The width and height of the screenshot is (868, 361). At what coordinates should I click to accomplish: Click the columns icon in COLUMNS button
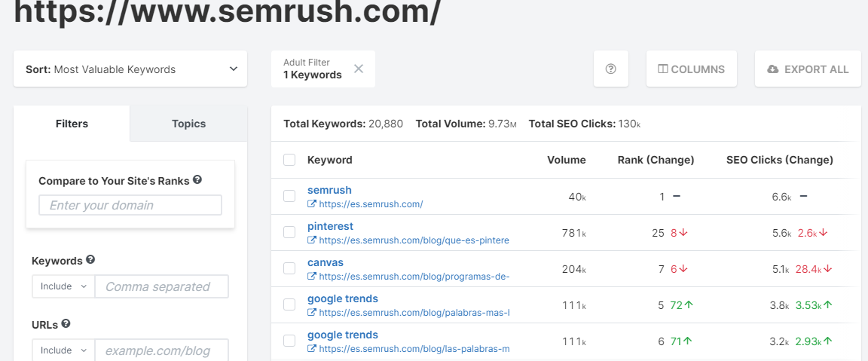point(663,69)
